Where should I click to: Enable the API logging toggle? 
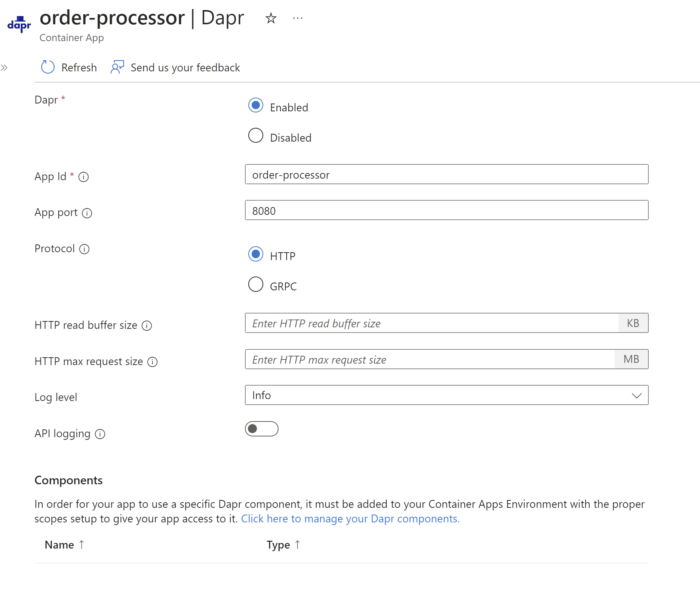(x=262, y=429)
